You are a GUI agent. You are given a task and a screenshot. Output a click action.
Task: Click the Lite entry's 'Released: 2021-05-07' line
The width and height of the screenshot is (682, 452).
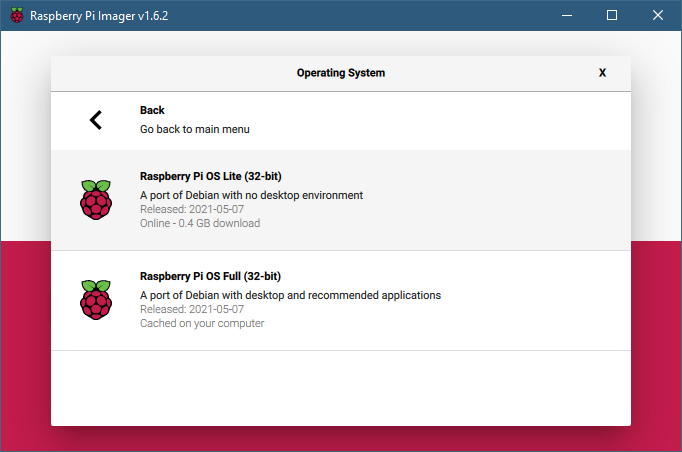click(x=192, y=209)
